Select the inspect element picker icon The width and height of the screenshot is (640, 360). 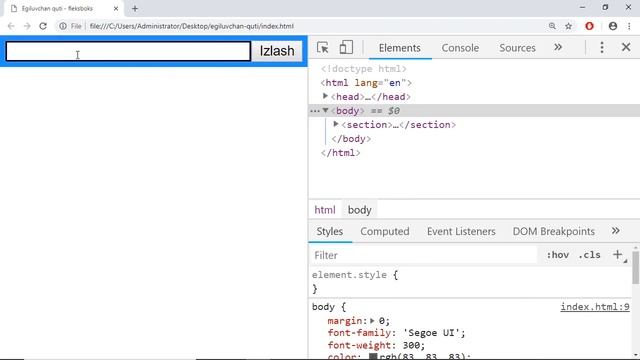322,48
